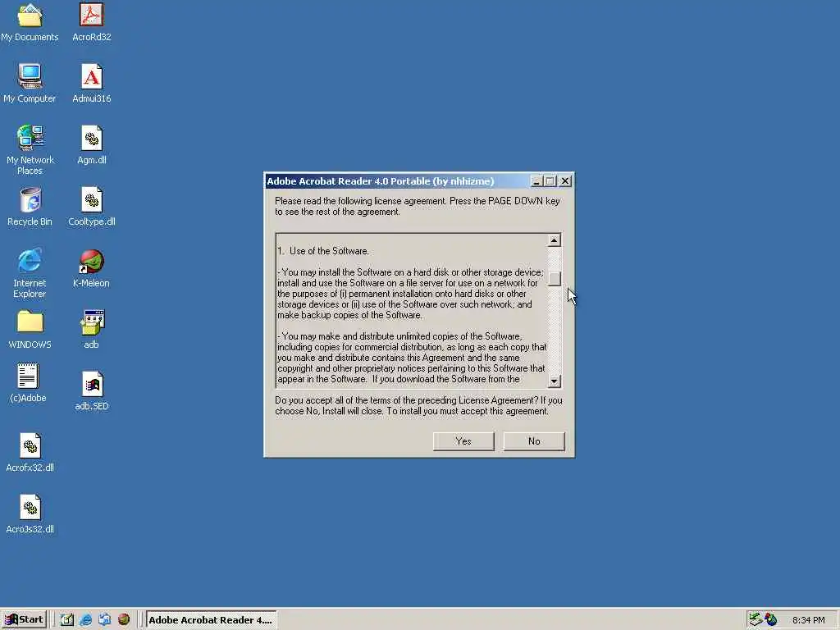The image size is (840, 630).
Task: Select the Agm.dll file icon
Action: [92, 144]
